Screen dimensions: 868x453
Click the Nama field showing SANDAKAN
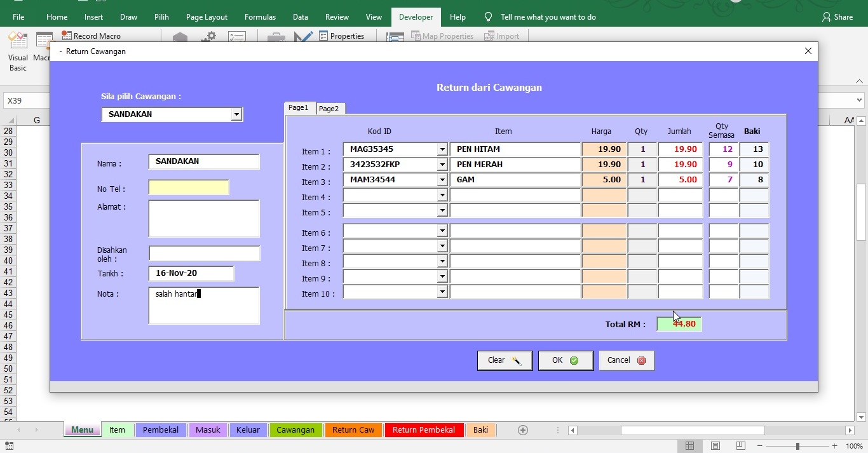tap(204, 161)
